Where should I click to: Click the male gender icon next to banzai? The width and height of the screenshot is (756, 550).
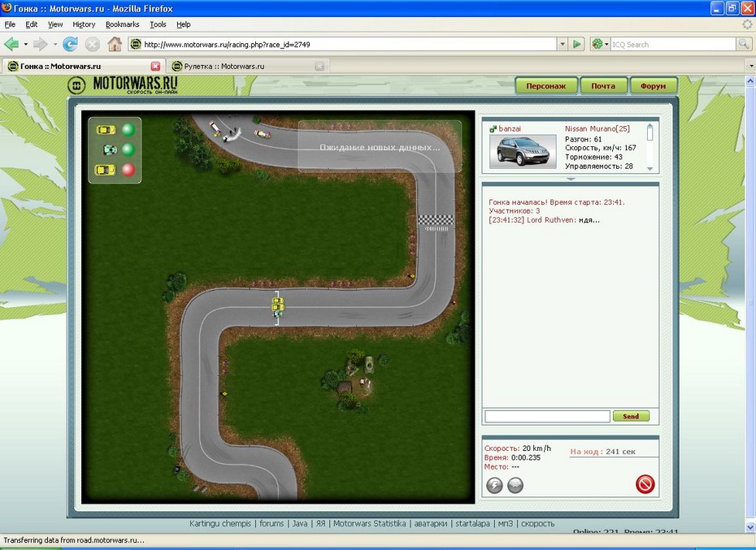click(493, 128)
